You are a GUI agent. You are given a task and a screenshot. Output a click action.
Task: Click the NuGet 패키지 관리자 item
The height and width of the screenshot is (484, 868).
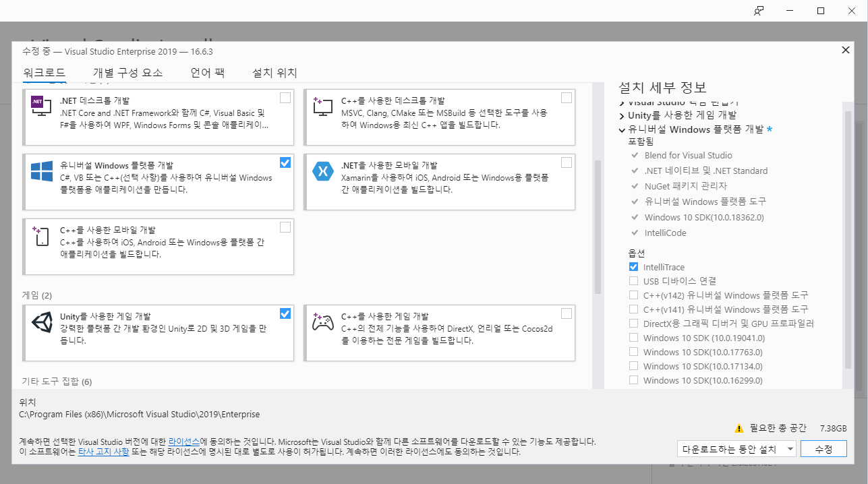click(x=686, y=186)
